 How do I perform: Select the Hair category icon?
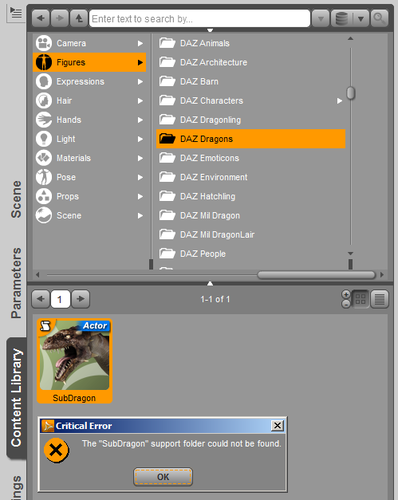44,101
